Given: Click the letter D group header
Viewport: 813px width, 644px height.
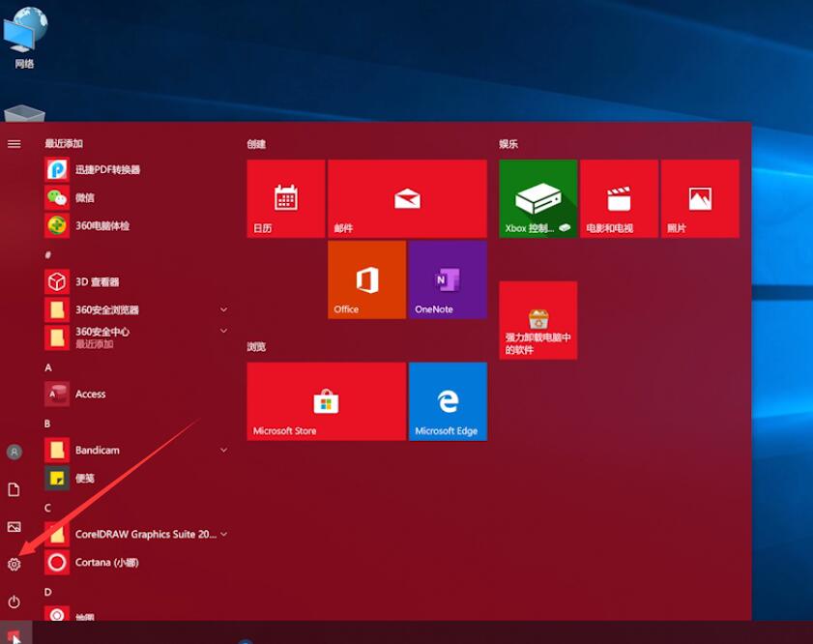Looking at the screenshot, I should (x=47, y=592).
